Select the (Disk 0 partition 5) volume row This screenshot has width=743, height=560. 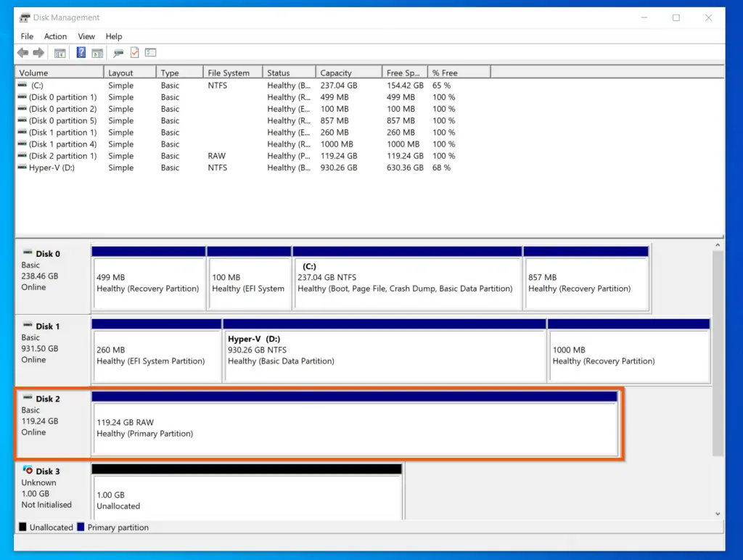[253, 120]
